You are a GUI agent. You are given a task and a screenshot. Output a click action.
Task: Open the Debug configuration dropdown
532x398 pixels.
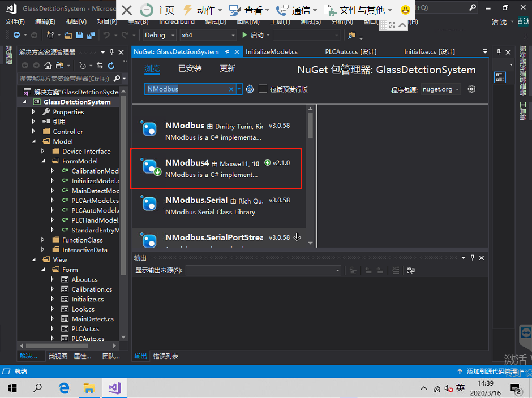coord(159,35)
